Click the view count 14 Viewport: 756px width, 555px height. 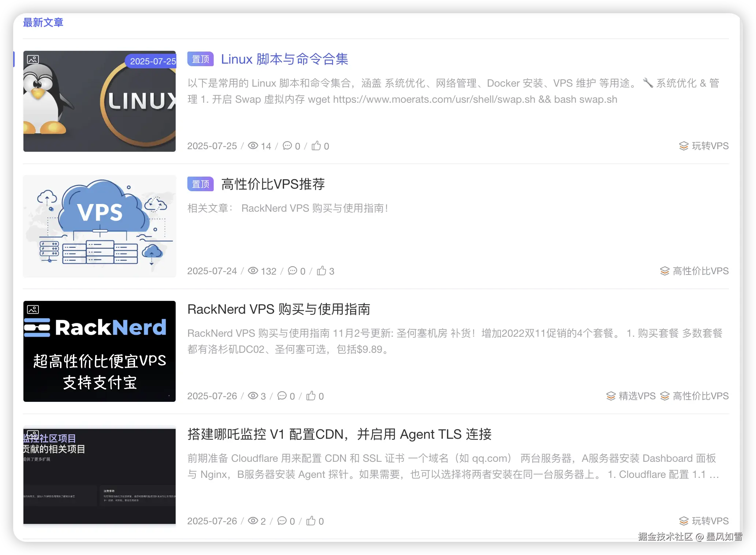(266, 146)
